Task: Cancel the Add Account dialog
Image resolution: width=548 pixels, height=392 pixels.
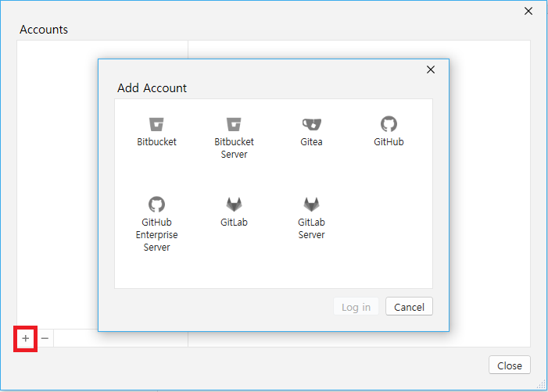Action: 409,306
